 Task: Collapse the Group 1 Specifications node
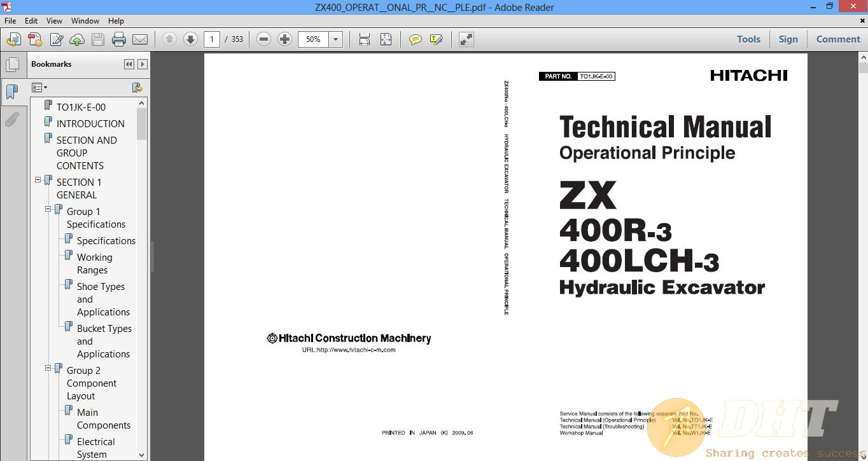48,209
